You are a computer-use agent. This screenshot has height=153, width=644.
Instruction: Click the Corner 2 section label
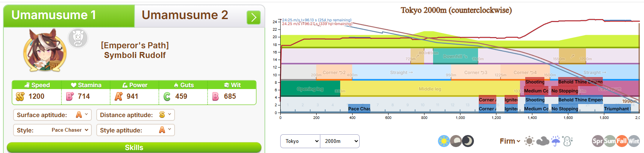point(334,72)
